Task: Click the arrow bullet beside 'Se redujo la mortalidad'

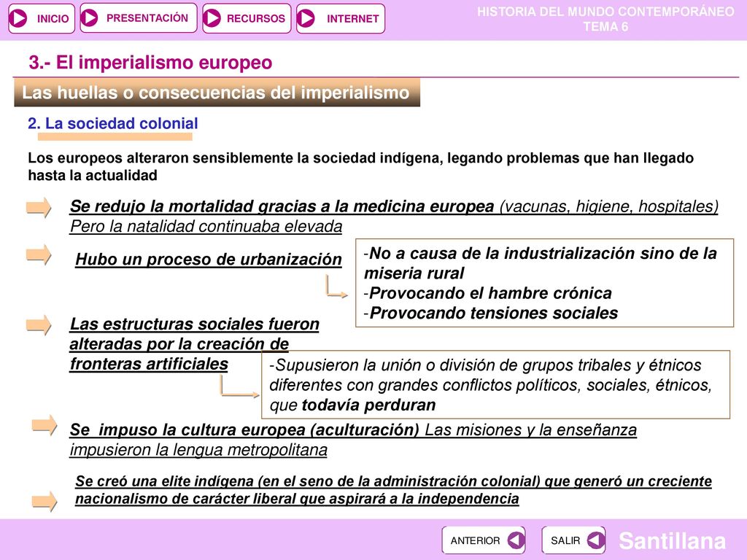Action: (x=39, y=208)
